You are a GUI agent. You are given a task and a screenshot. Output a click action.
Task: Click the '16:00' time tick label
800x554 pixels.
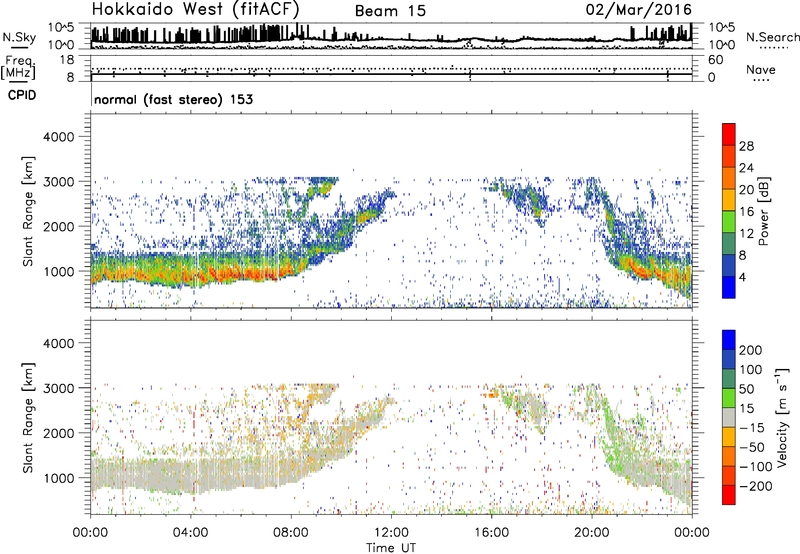click(491, 533)
